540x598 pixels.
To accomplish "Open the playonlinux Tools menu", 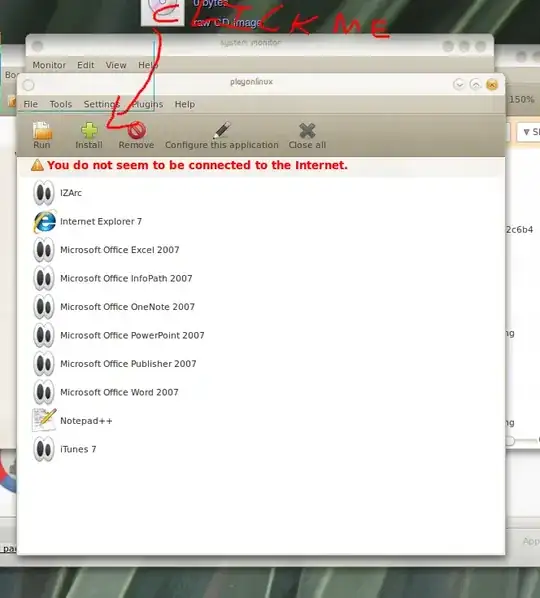I will click(x=61, y=104).
